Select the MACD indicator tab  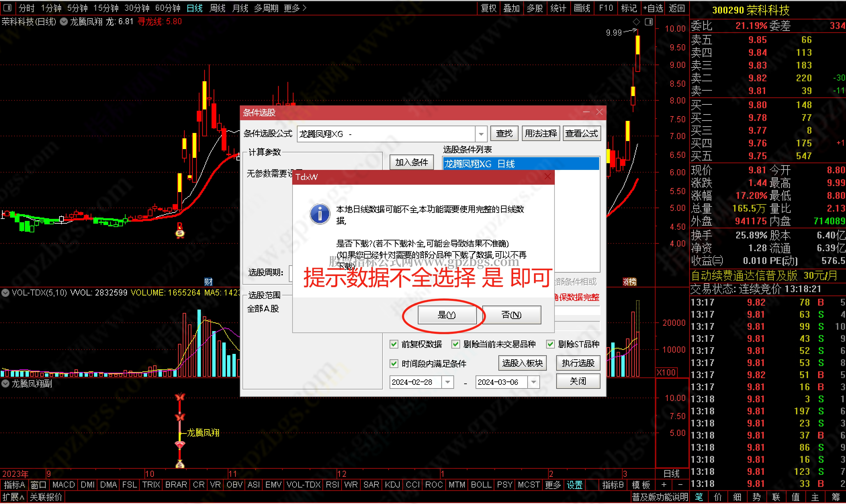coord(63,485)
